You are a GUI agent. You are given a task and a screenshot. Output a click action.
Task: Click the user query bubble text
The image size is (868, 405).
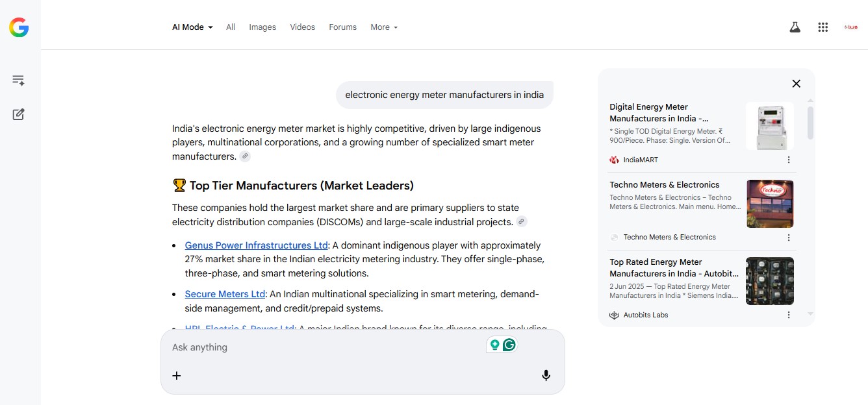pyautogui.click(x=444, y=95)
